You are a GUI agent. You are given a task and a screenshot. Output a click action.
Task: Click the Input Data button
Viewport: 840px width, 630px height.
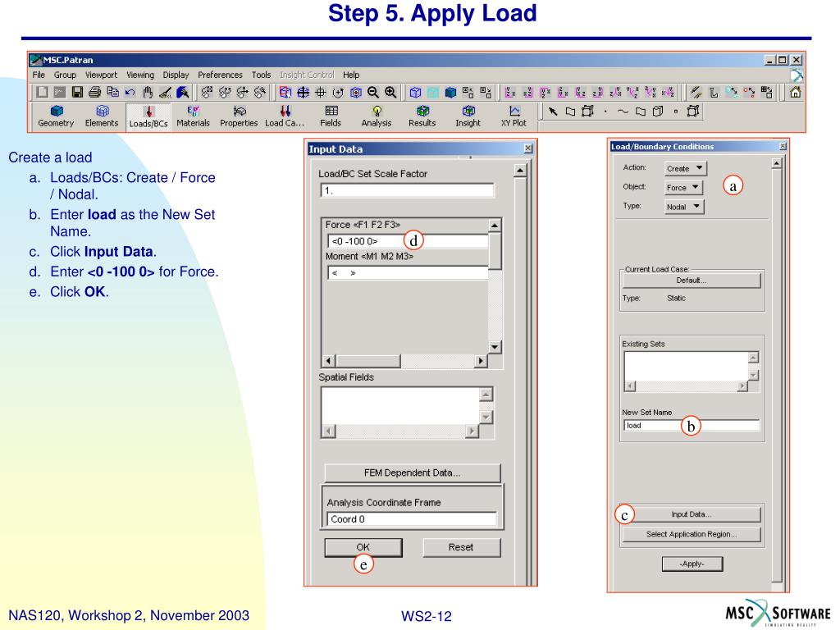(691, 514)
